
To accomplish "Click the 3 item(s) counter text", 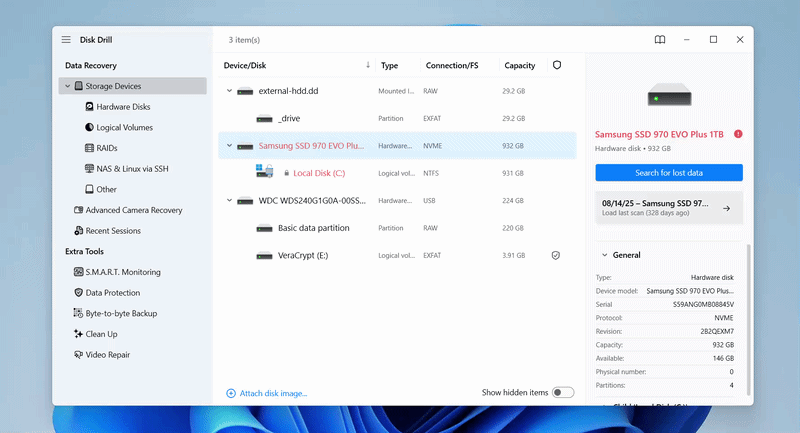I will click(244, 40).
